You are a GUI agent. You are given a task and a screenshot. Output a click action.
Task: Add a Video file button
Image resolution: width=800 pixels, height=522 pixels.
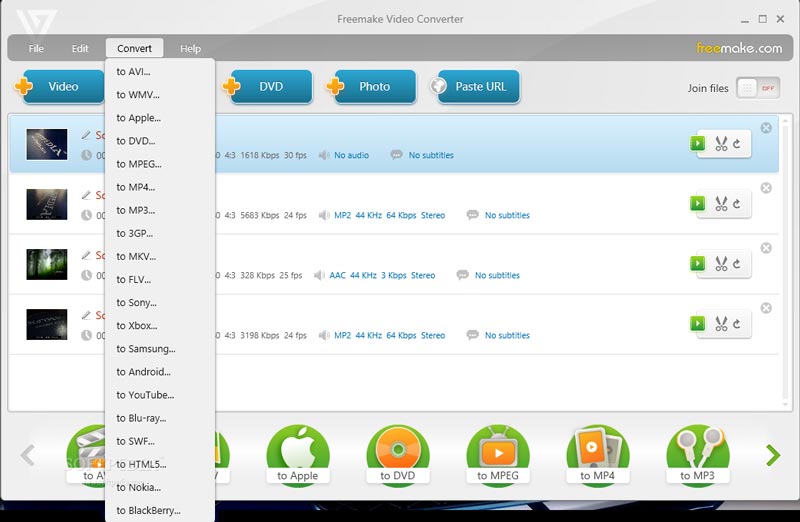pos(59,87)
